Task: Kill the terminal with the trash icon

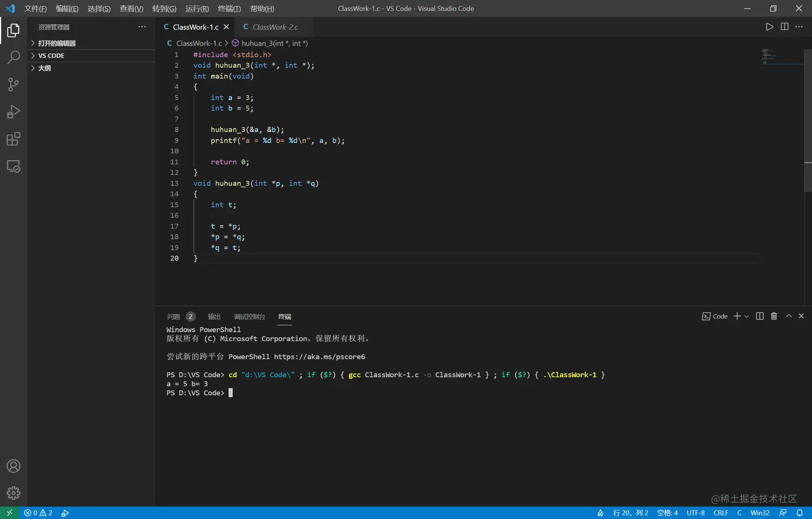Action: (774, 316)
